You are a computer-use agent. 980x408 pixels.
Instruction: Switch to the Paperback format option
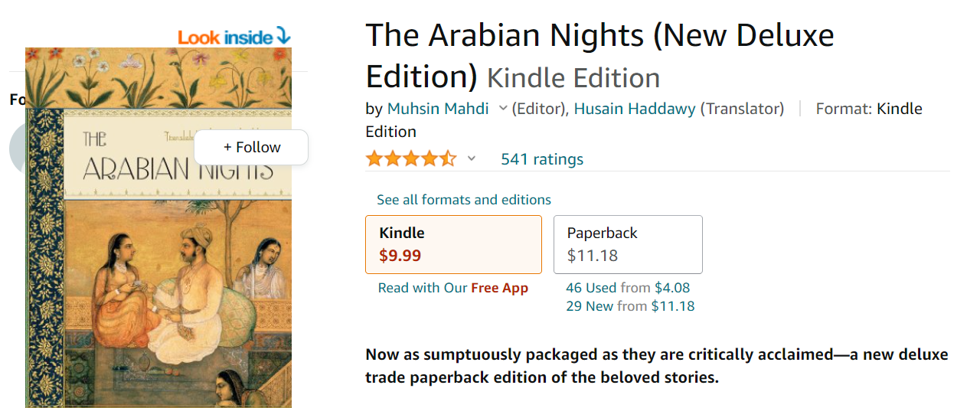point(628,244)
